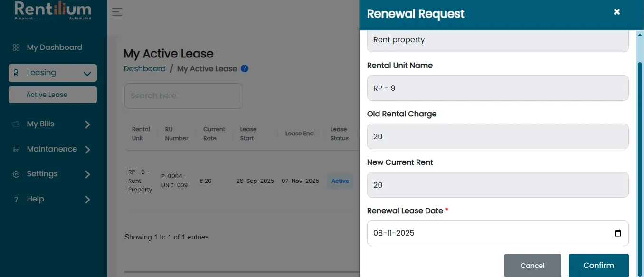Collapse the Leasing menu chevron
Viewport: 644px width, 277px height.
point(87,74)
